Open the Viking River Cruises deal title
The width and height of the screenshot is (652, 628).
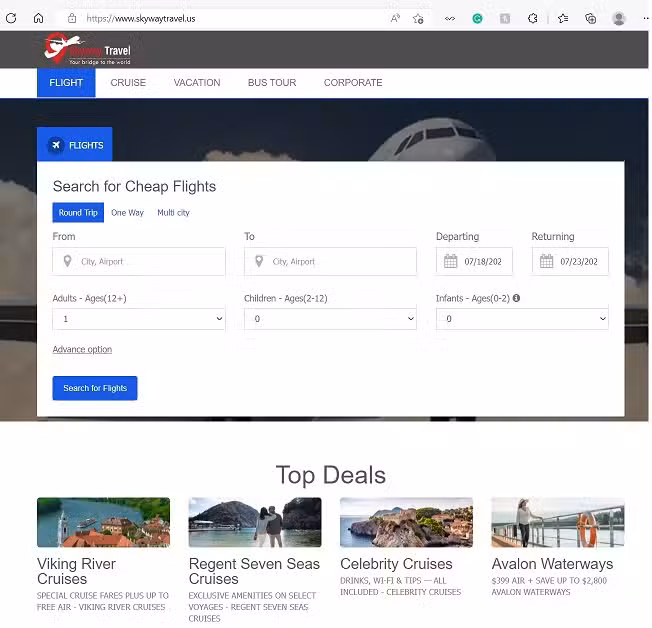pos(77,571)
